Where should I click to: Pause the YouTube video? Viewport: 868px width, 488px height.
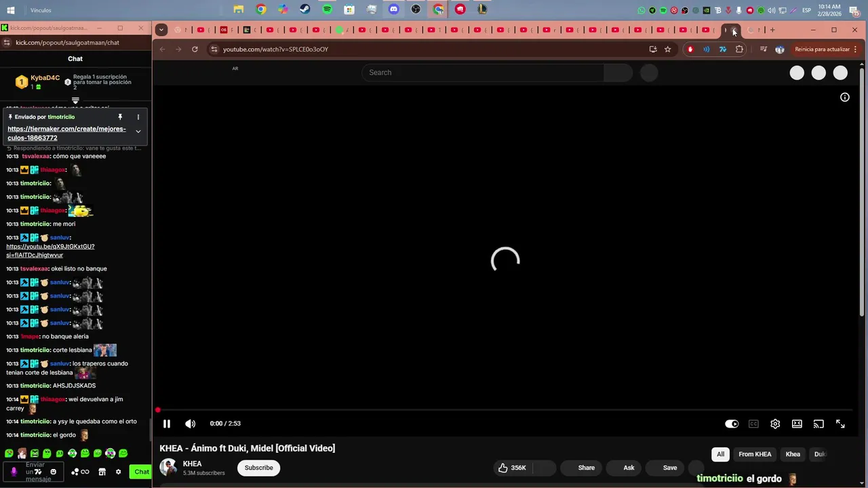pos(166,424)
